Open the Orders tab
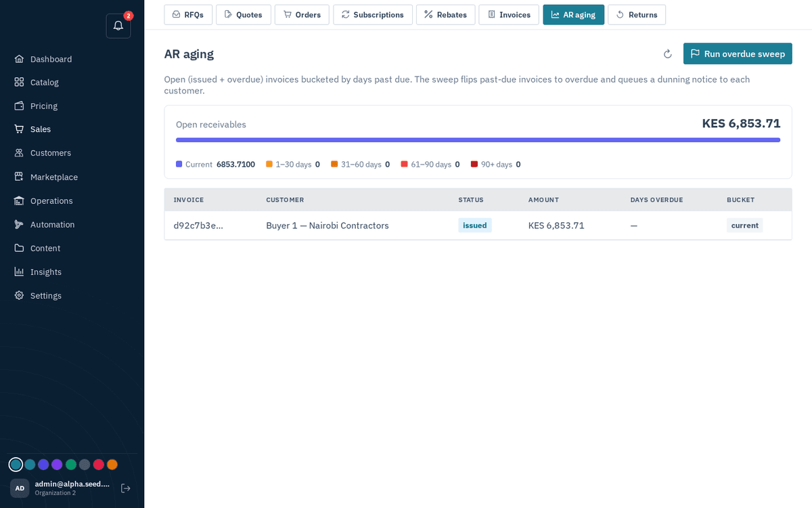This screenshot has height=508, width=812. point(302,15)
